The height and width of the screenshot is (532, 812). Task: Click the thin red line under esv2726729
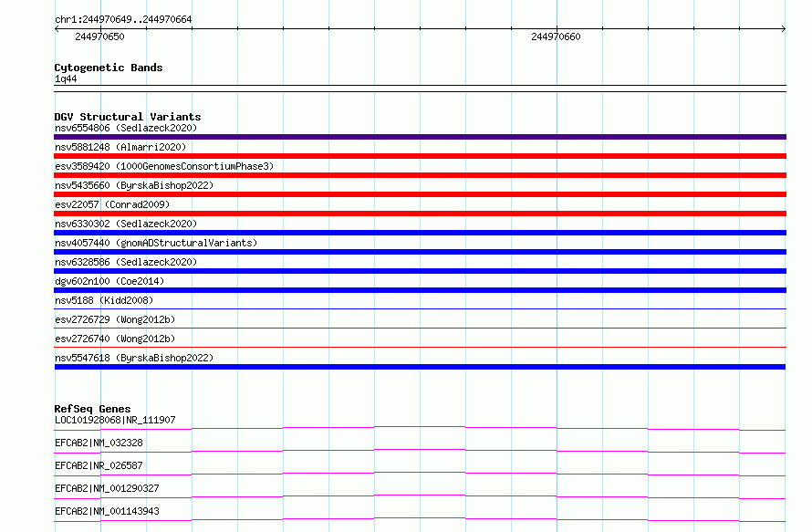click(420, 328)
